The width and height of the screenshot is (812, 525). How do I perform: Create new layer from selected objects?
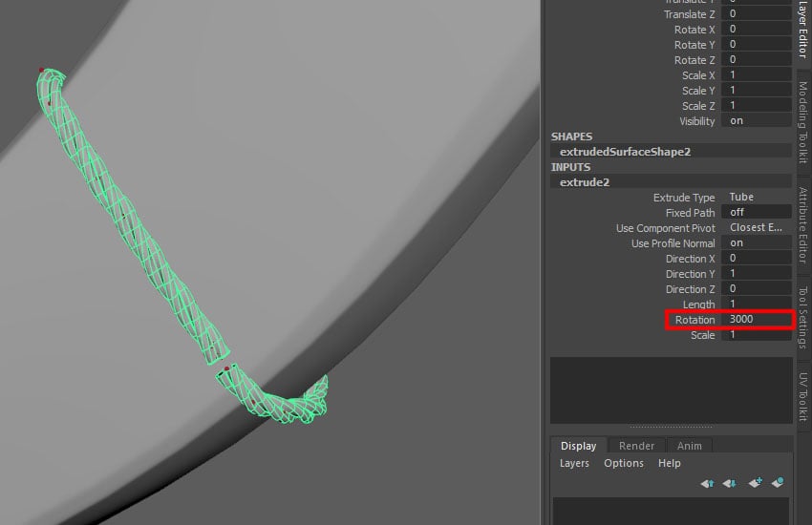click(x=778, y=483)
